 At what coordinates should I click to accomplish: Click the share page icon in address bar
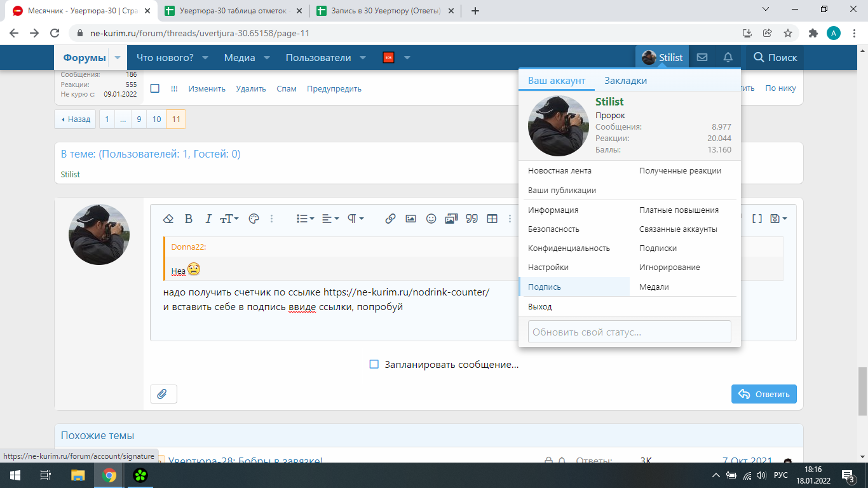768,33
